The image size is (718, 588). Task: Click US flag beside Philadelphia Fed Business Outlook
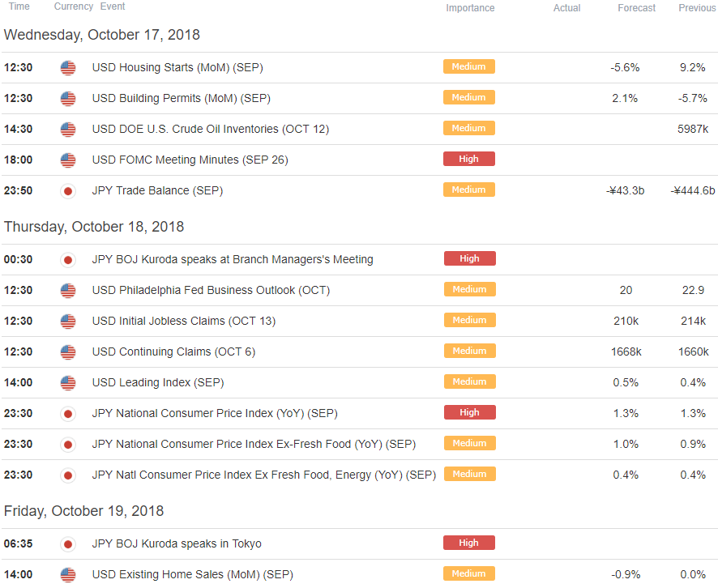(x=68, y=291)
